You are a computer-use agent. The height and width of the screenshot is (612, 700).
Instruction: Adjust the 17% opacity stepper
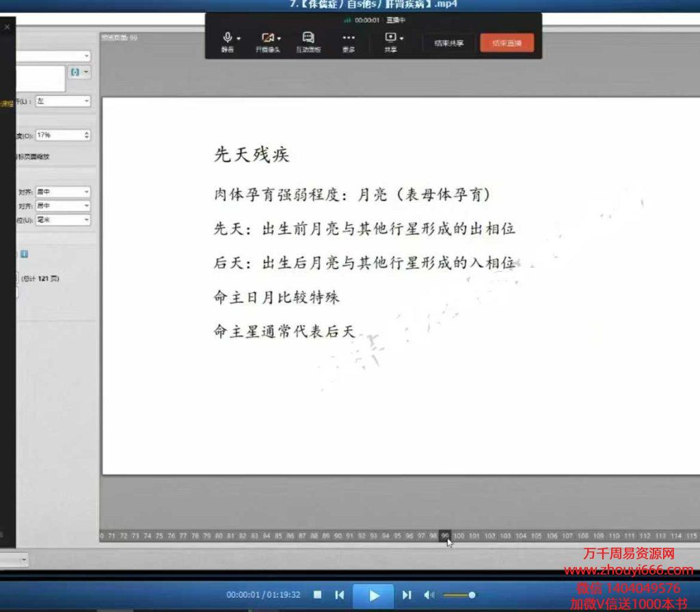(87, 135)
